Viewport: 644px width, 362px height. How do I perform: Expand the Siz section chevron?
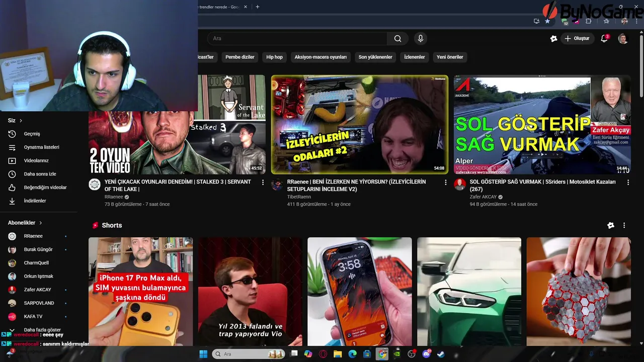pyautogui.click(x=21, y=121)
